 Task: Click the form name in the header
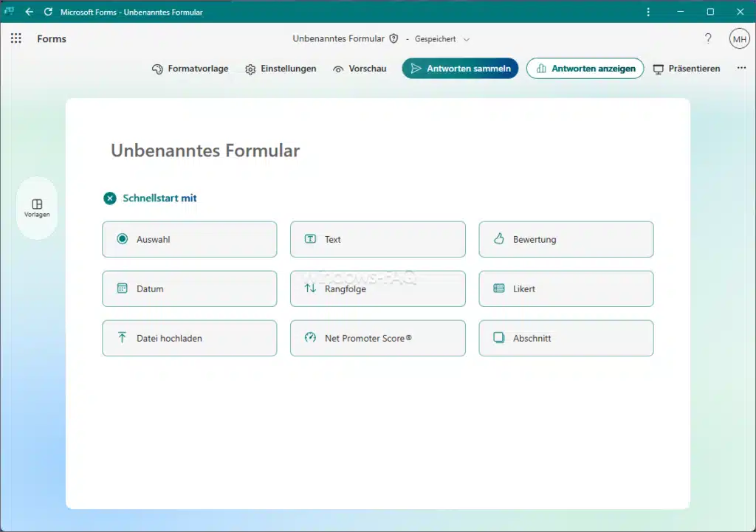point(338,38)
